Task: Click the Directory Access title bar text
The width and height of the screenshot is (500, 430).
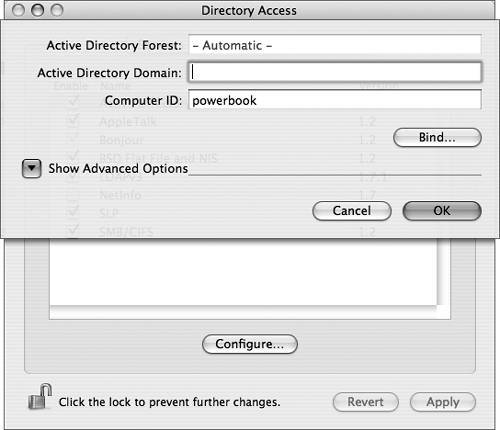Action: (x=249, y=11)
